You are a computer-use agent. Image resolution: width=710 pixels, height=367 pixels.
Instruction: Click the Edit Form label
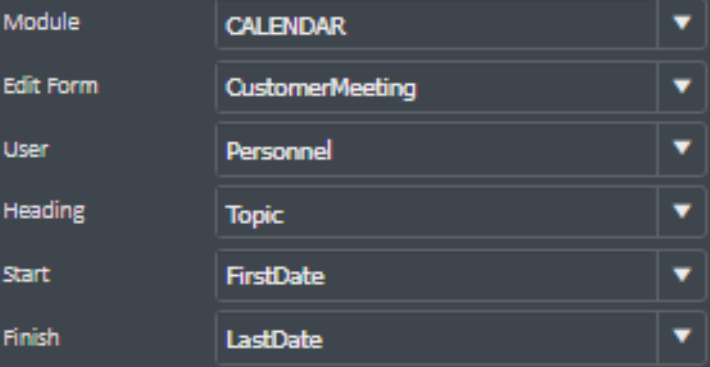click(51, 86)
